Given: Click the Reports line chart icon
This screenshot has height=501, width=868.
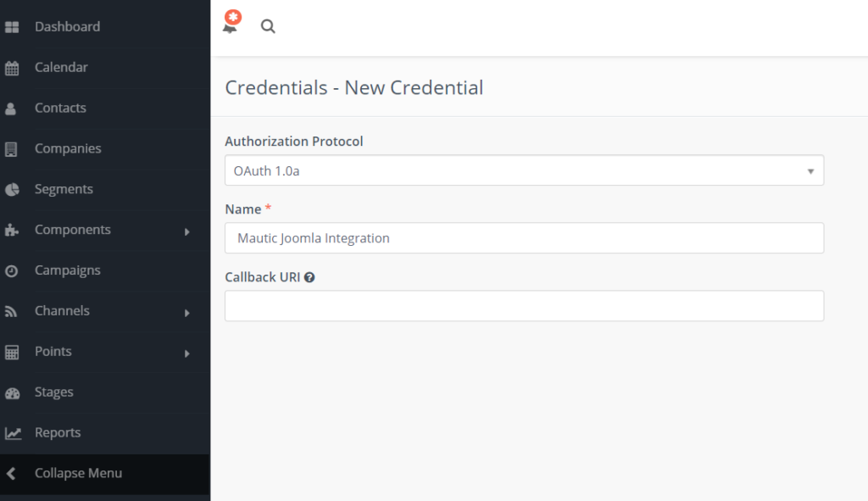Looking at the screenshot, I should coord(13,433).
